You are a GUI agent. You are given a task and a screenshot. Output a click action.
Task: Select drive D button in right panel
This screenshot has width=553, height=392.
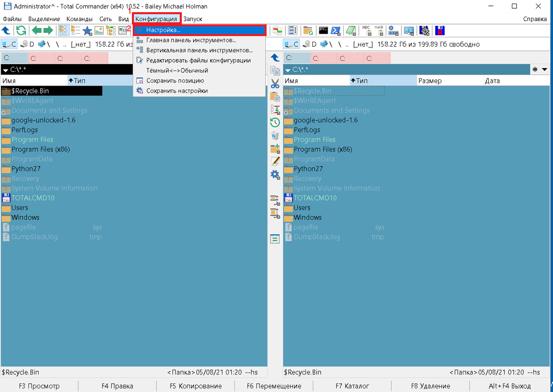pyautogui.click(x=310, y=44)
